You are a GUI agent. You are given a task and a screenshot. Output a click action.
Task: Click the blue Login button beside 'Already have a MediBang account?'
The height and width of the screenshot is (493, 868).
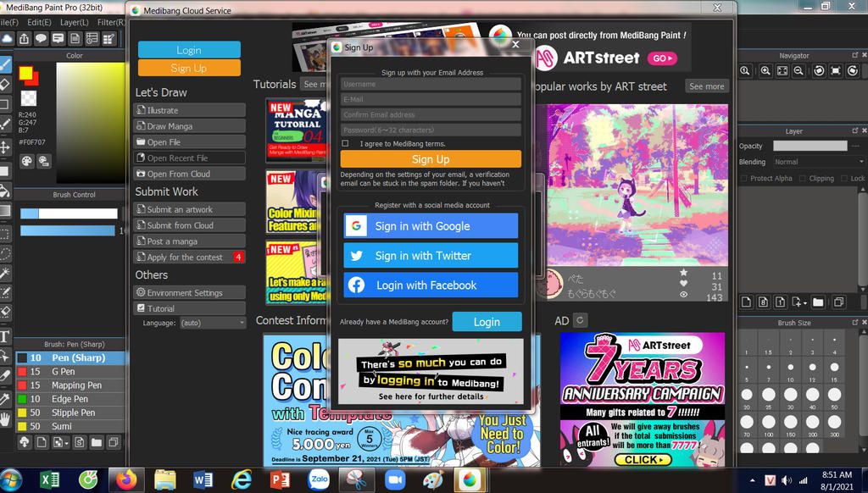click(x=487, y=322)
